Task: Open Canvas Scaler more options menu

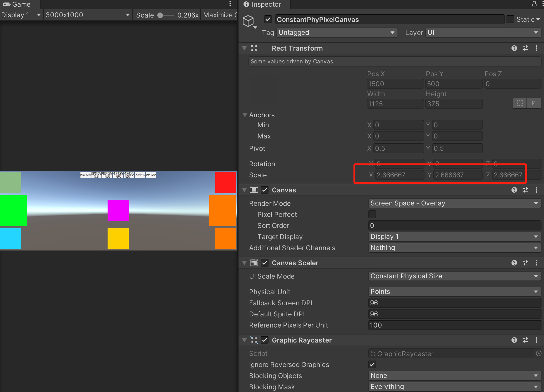Action: (x=536, y=263)
